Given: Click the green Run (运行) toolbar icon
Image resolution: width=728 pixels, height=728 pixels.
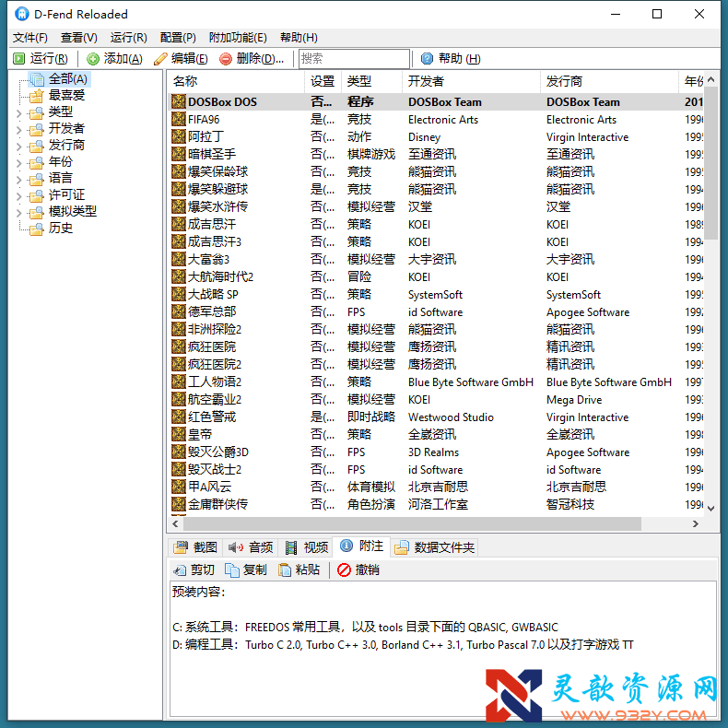Looking at the screenshot, I should [18, 58].
